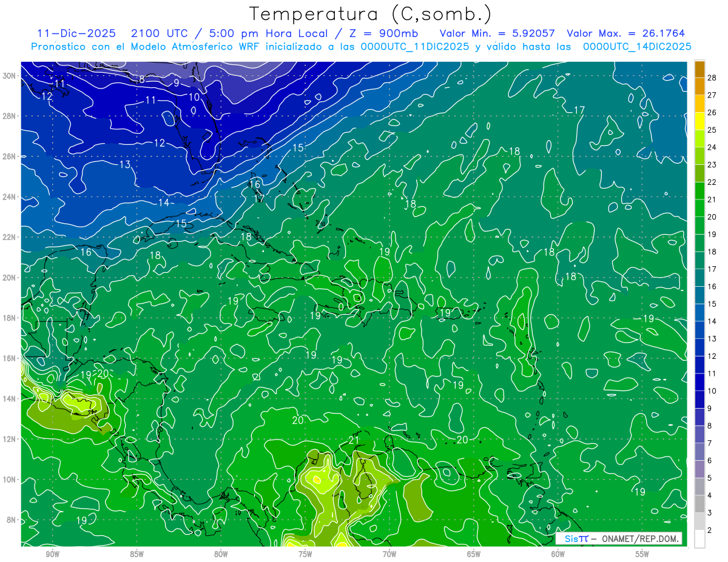The height and width of the screenshot is (562, 728).
Task: Click the 'Temperatura (C,somb.)' chart title
Action: point(371,14)
